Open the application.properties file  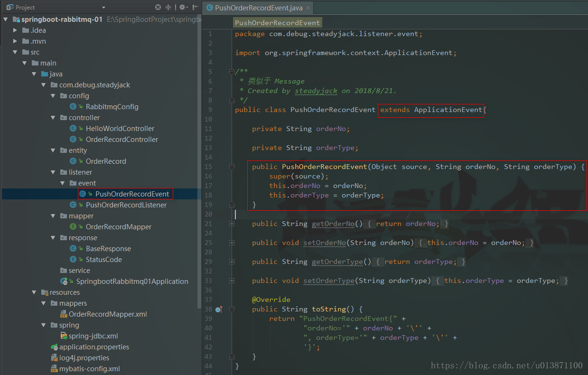click(x=94, y=347)
